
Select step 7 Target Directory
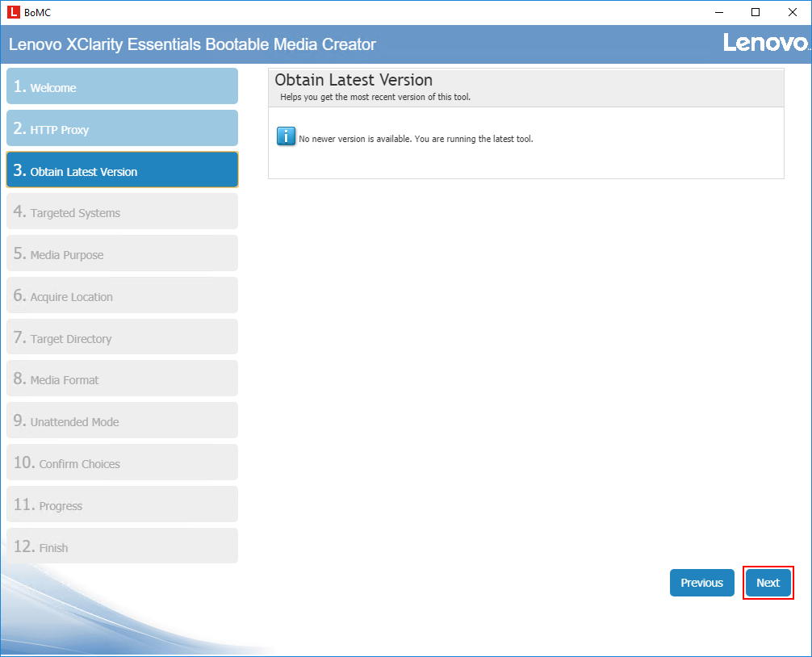click(122, 337)
